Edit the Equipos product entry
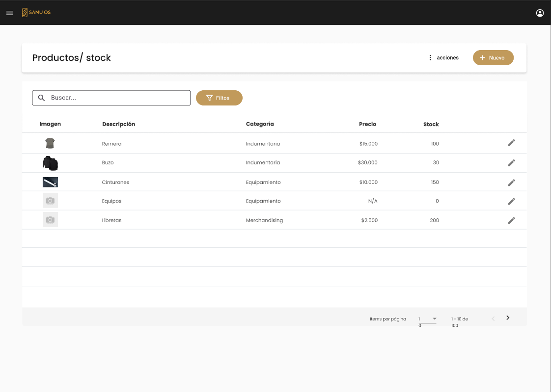The image size is (551, 392). tap(511, 201)
